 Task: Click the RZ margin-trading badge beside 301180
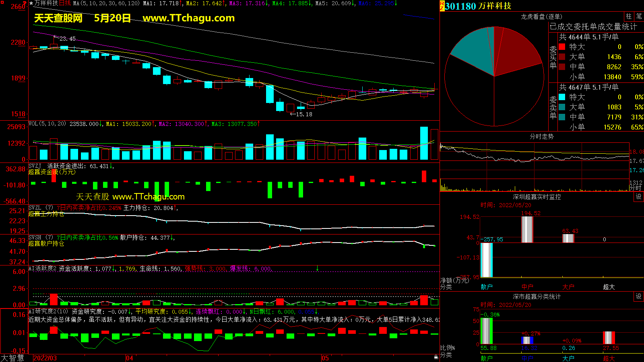tap(442, 6)
